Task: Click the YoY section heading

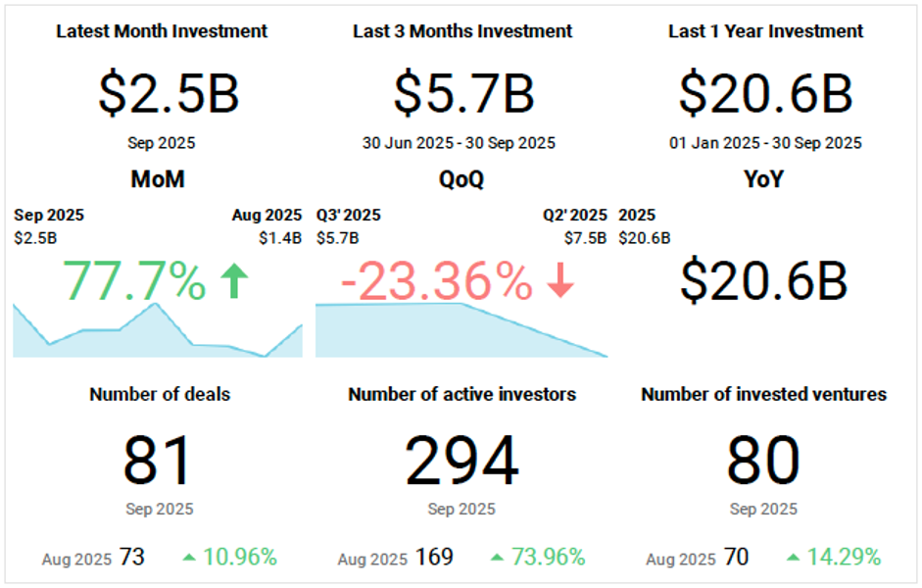Action: [765, 180]
